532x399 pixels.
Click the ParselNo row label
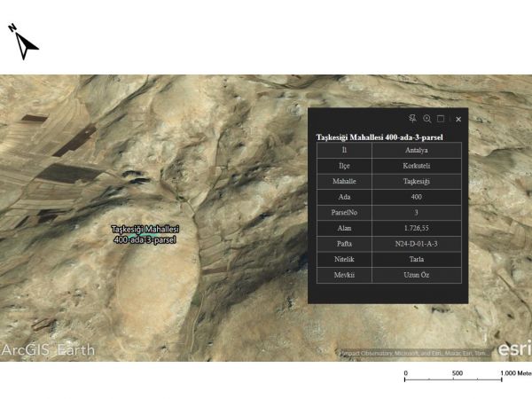click(x=344, y=213)
